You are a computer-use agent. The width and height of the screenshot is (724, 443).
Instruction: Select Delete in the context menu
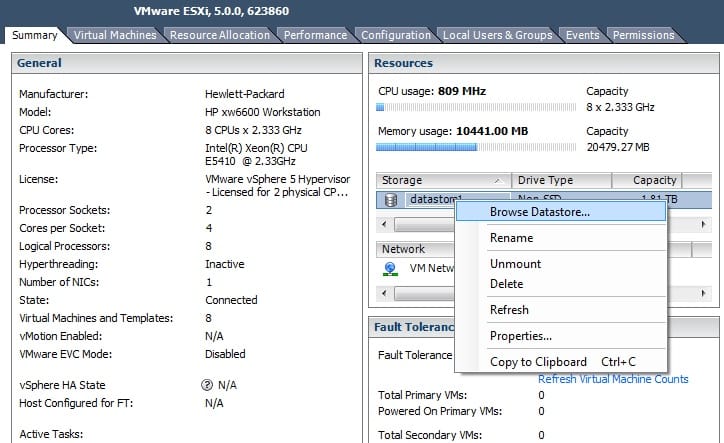(x=561, y=284)
